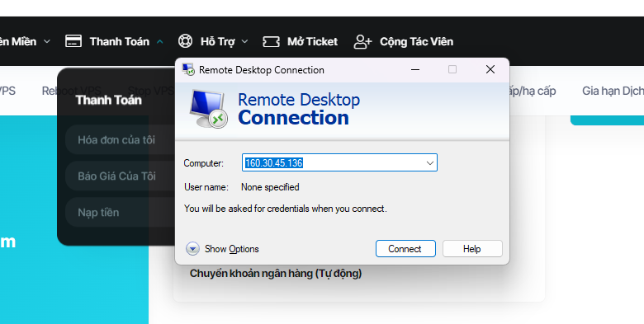Open Báo Giá Của Tôi menu entry

(121, 176)
